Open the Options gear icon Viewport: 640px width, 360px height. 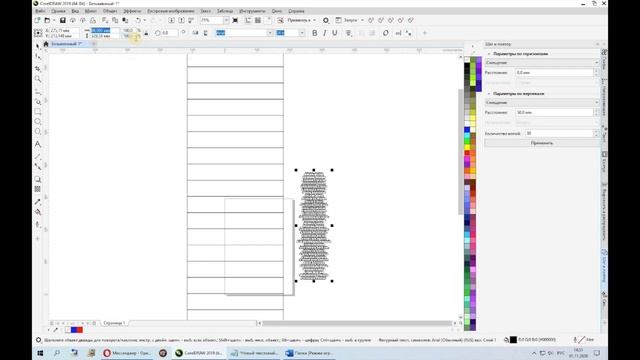[326, 20]
